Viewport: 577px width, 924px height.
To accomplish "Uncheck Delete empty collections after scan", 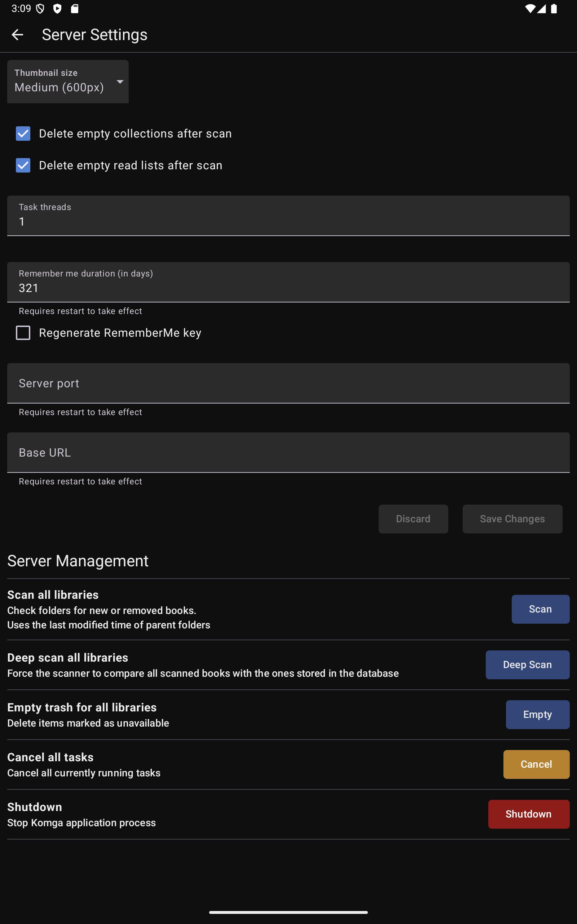I will [x=23, y=134].
